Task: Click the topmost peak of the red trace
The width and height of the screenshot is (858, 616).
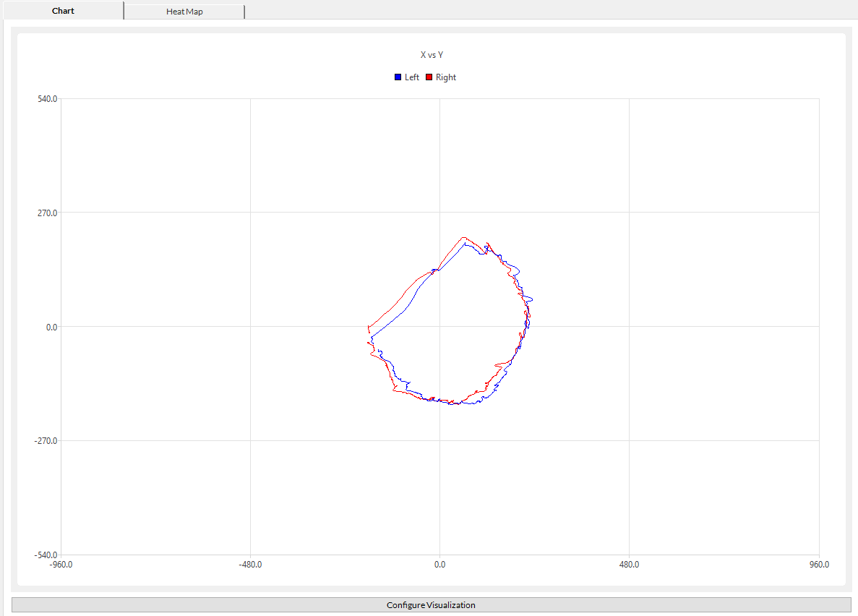Action: click(x=463, y=237)
